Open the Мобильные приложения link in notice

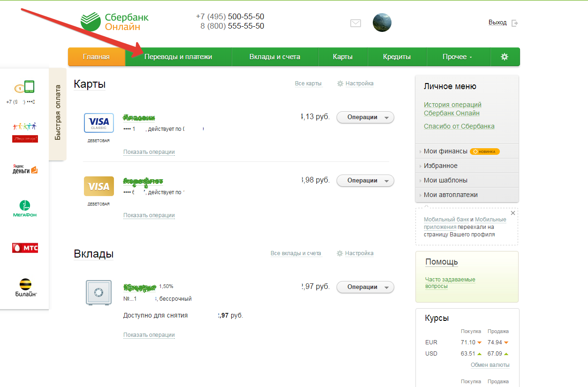pos(465,223)
